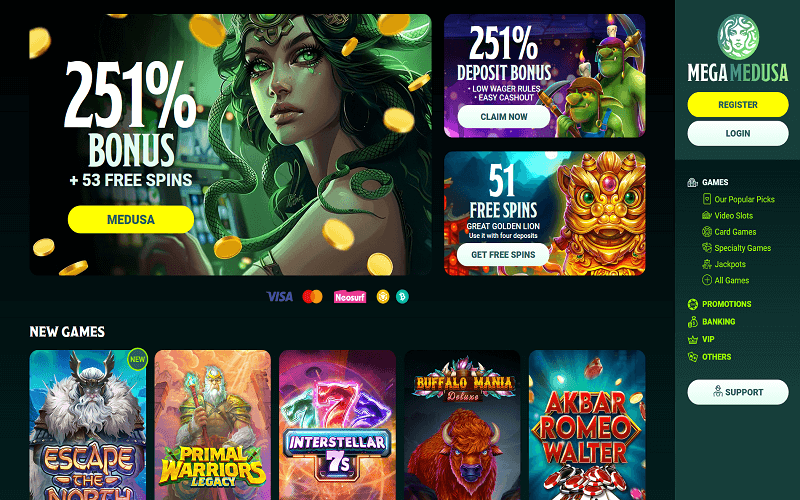This screenshot has width=800, height=500.
Task: Click the Promotions icon in sidebar
Action: click(692, 304)
